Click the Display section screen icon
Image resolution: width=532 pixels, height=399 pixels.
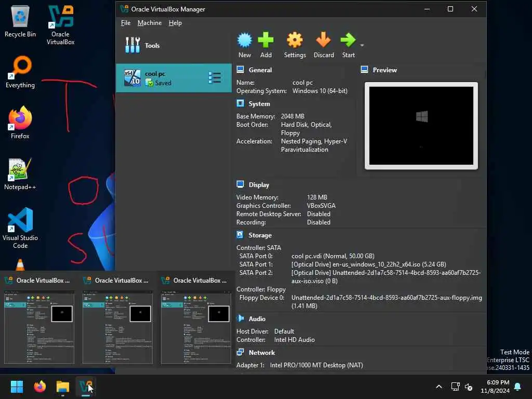(x=240, y=184)
